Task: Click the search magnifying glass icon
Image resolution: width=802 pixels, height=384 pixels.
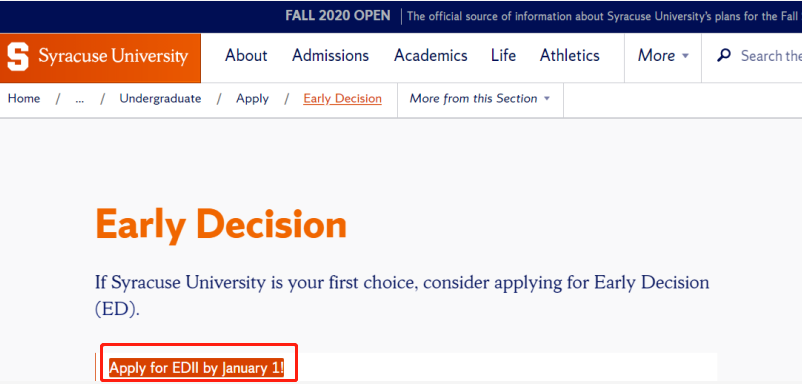Action: pos(724,55)
